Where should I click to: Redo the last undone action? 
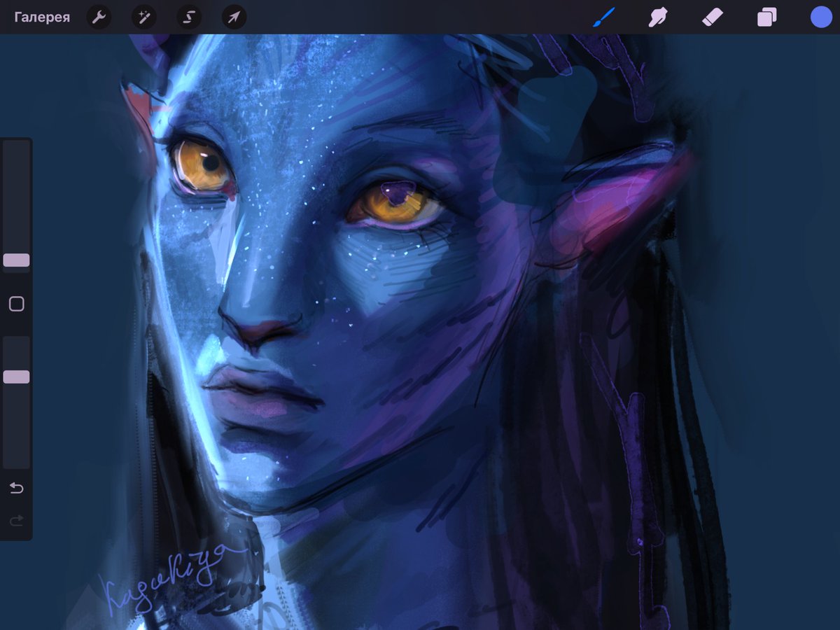click(16, 520)
